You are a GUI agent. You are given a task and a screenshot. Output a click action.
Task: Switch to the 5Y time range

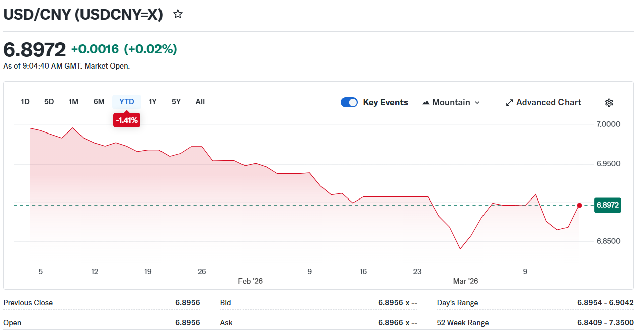[176, 102]
